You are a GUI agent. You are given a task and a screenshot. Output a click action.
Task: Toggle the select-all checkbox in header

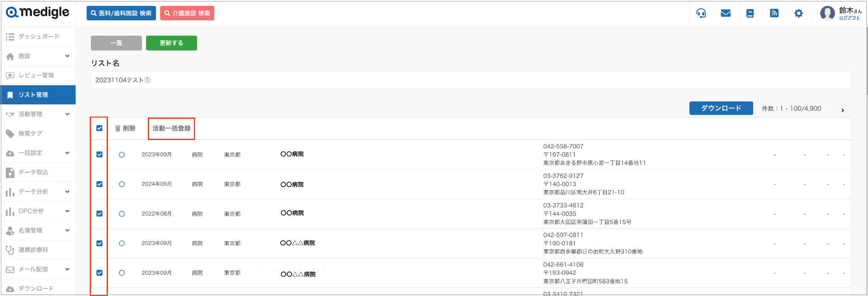pos(99,128)
